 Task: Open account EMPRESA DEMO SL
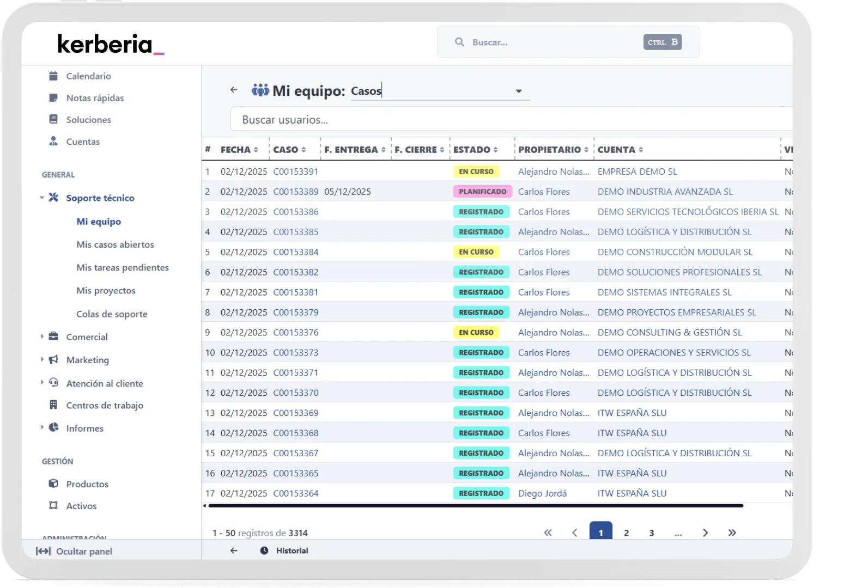point(638,171)
